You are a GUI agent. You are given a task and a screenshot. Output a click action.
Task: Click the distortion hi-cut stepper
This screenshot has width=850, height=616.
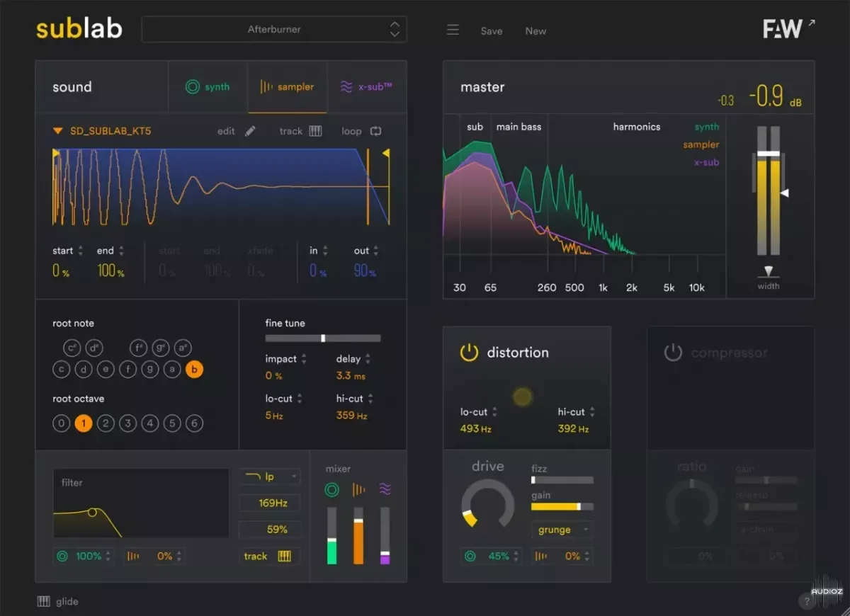[592, 412]
